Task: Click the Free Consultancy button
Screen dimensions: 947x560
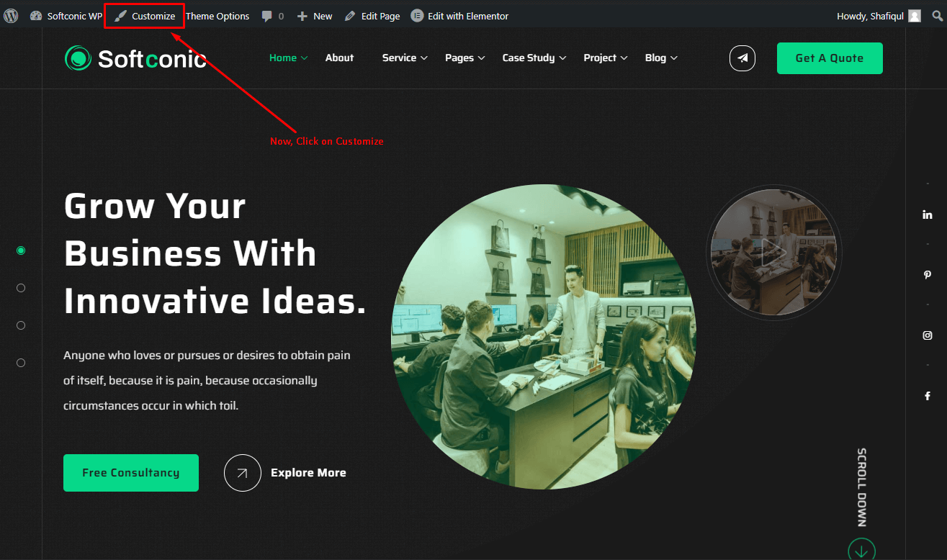Action: point(131,473)
